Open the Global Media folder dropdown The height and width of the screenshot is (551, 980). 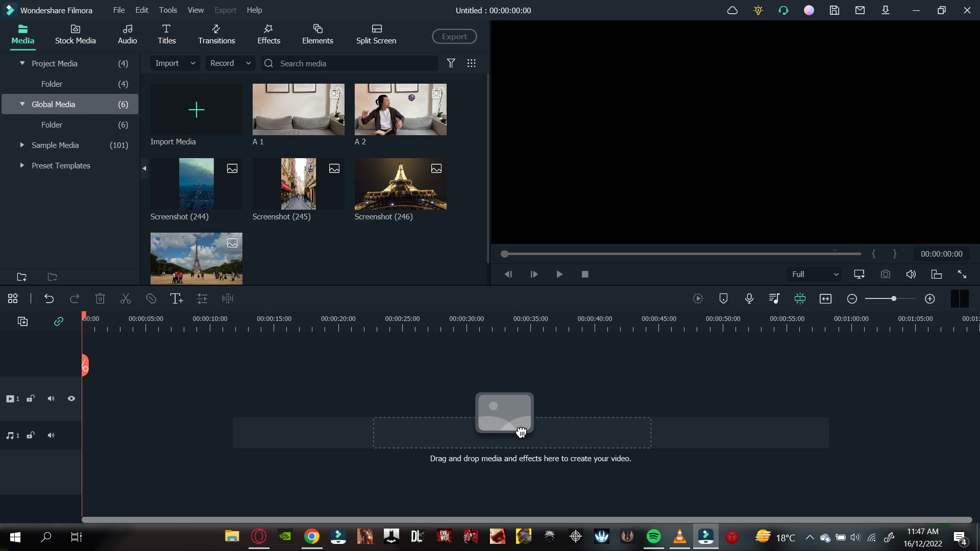pyautogui.click(x=22, y=104)
